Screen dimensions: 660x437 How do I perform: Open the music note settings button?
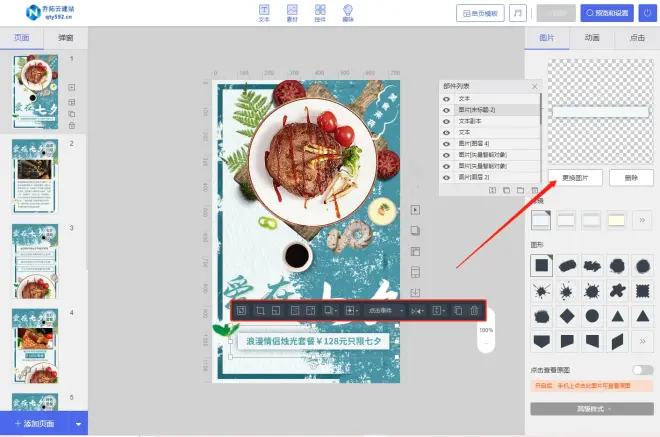point(518,13)
